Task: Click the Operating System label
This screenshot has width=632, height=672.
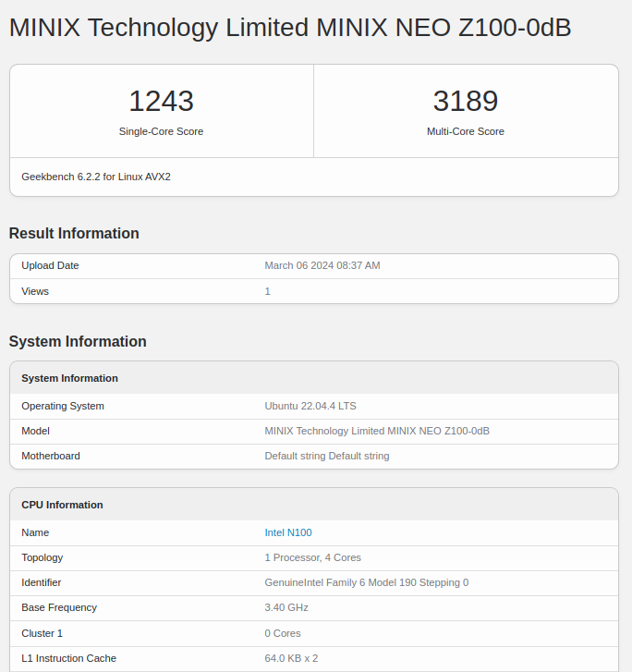Action: [x=63, y=406]
